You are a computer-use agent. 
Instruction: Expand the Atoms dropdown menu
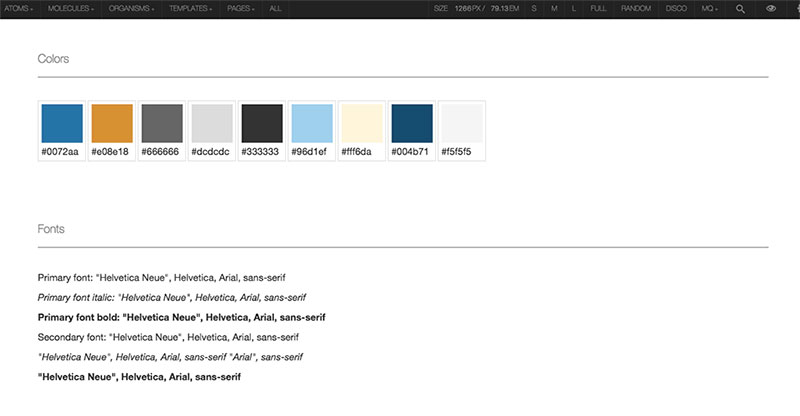(19, 8)
